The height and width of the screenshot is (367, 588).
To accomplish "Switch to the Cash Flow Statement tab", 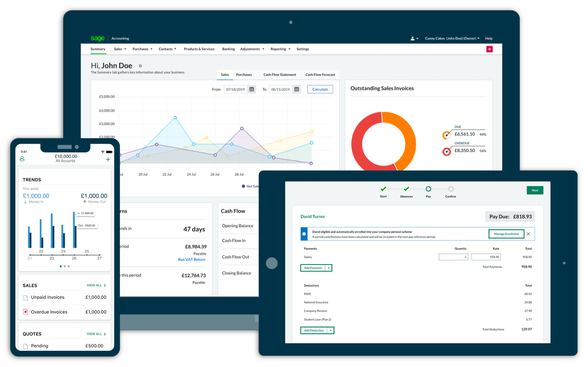I will tap(279, 75).
